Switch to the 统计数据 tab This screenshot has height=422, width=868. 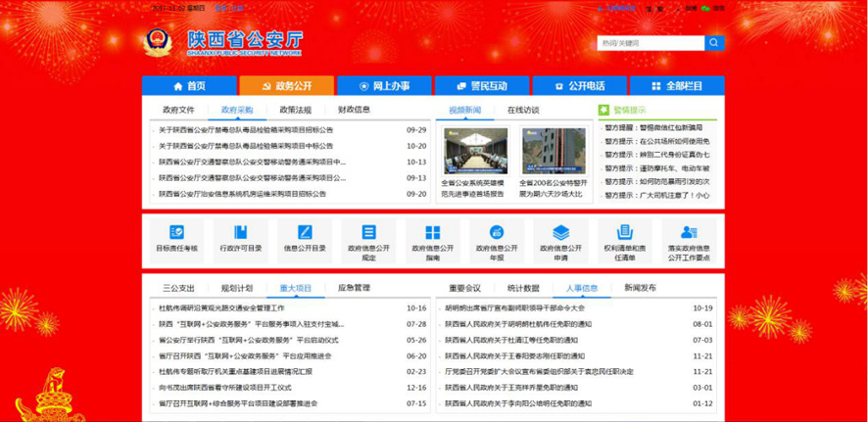523,288
